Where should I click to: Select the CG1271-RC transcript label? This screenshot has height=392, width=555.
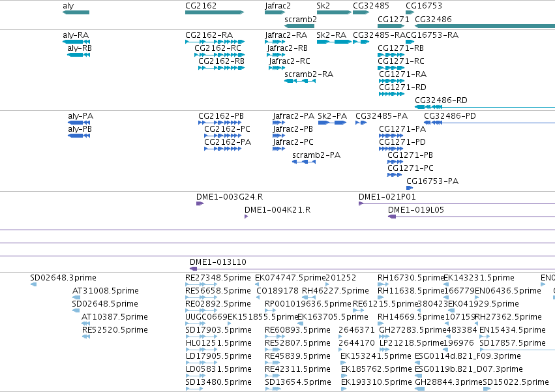(401, 61)
